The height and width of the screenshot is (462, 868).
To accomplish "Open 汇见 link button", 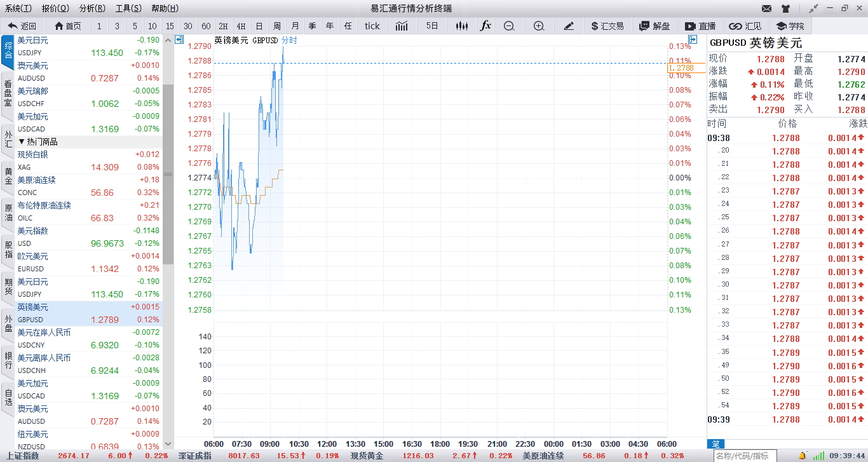I will pos(745,26).
